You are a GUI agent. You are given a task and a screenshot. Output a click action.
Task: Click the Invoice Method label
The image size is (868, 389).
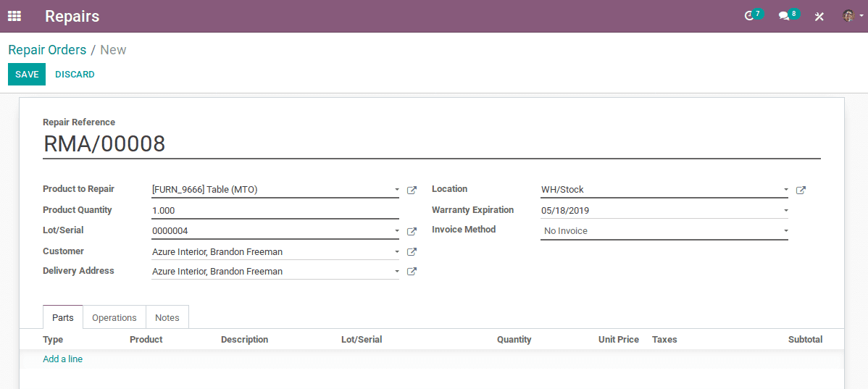click(x=464, y=229)
